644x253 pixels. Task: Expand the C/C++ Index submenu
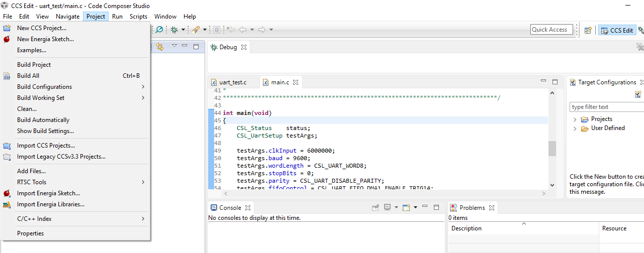[75, 219]
